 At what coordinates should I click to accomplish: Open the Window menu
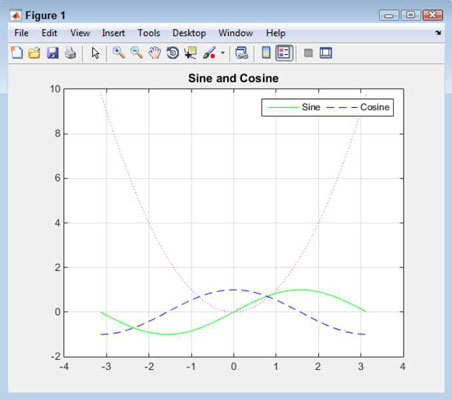click(236, 33)
